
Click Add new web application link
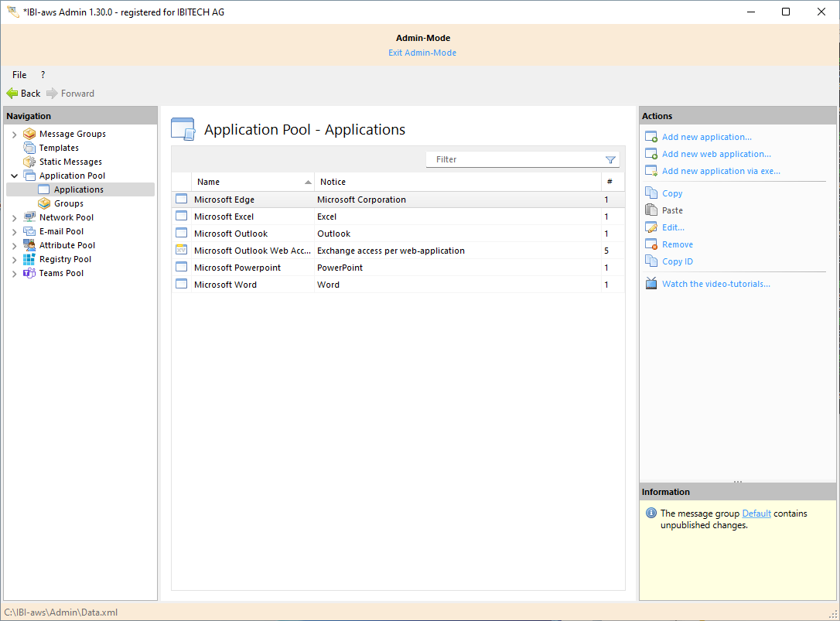[x=716, y=154]
